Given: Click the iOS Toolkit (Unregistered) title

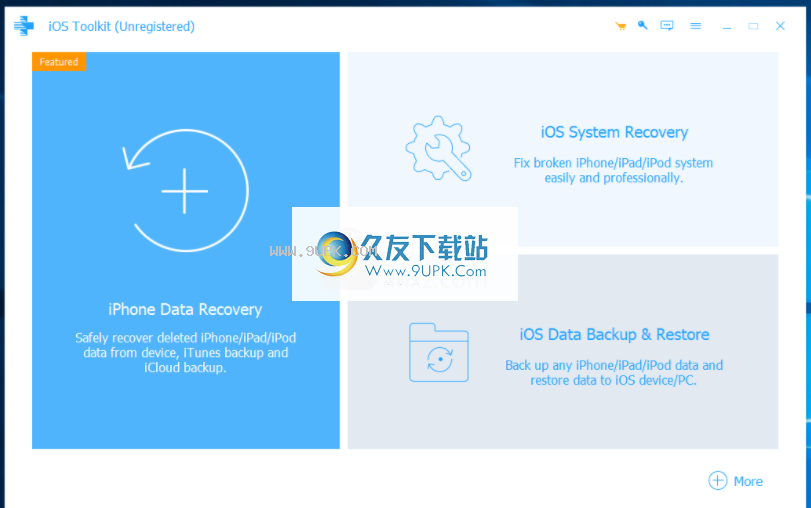Looking at the screenshot, I should coord(122,26).
